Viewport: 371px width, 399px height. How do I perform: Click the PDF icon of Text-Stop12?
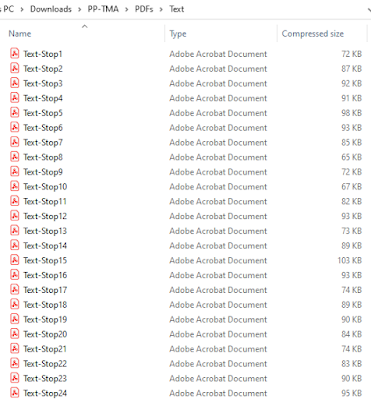click(14, 215)
